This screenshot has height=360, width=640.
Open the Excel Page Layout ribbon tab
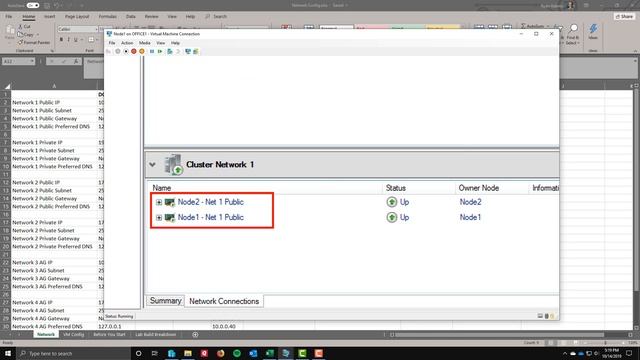77,16
